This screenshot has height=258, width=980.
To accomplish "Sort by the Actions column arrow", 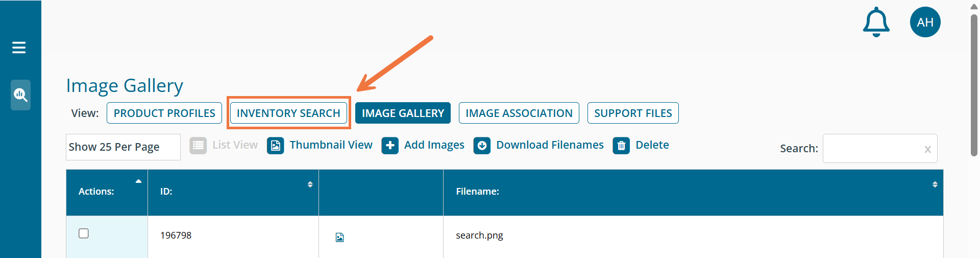I will coord(138,181).
